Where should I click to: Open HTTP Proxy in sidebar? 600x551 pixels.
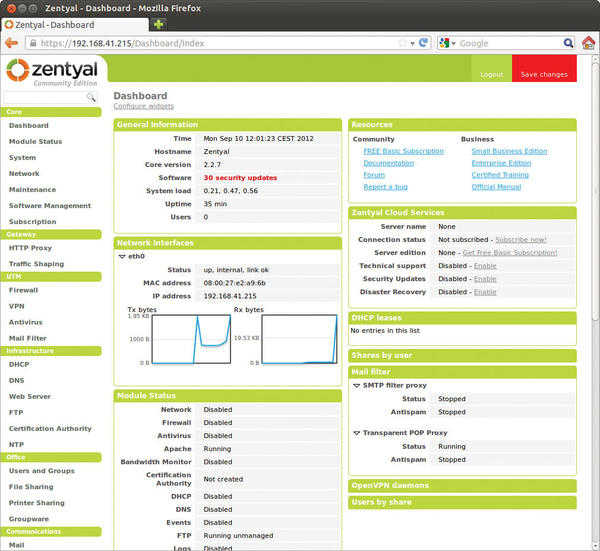[30, 248]
